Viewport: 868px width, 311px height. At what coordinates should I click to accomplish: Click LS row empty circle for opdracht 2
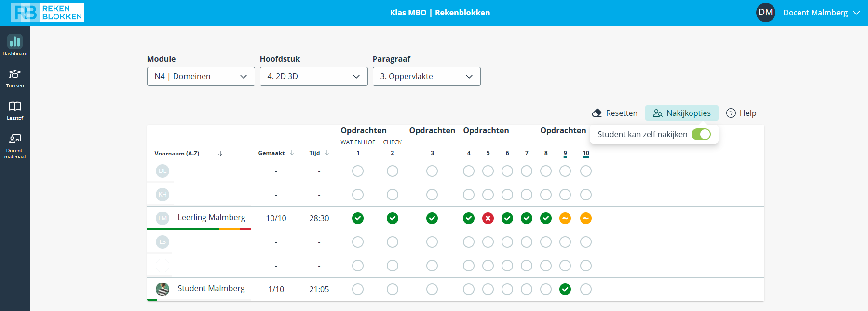point(393,242)
